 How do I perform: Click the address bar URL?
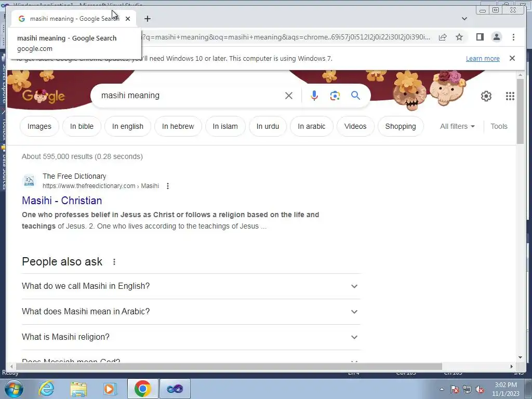[x=287, y=37]
